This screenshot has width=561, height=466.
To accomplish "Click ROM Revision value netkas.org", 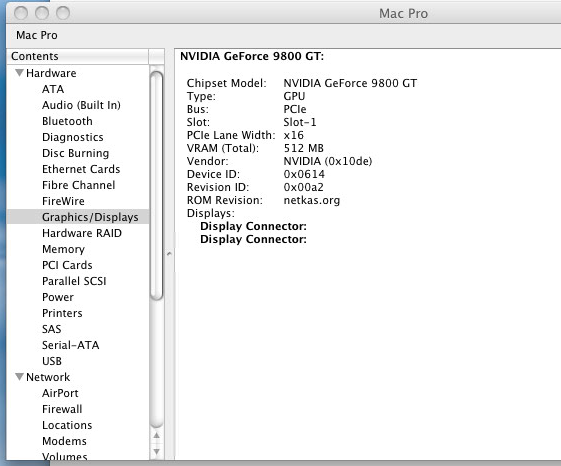I will [x=312, y=200].
